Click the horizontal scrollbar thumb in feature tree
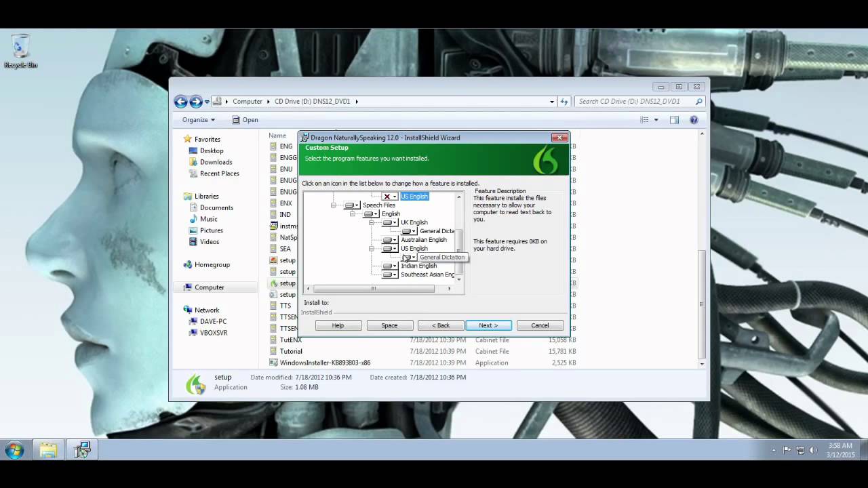The height and width of the screenshot is (488, 868). click(x=373, y=289)
